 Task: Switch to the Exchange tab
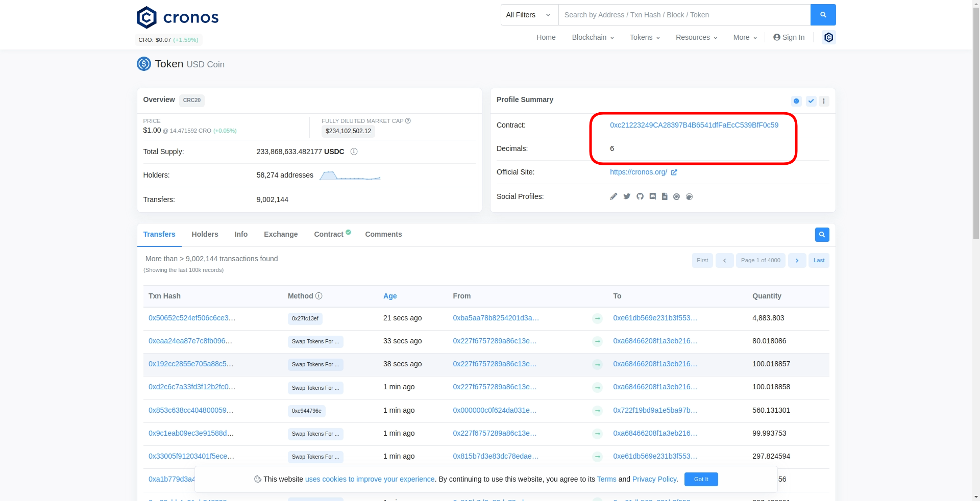tap(281, 234)
